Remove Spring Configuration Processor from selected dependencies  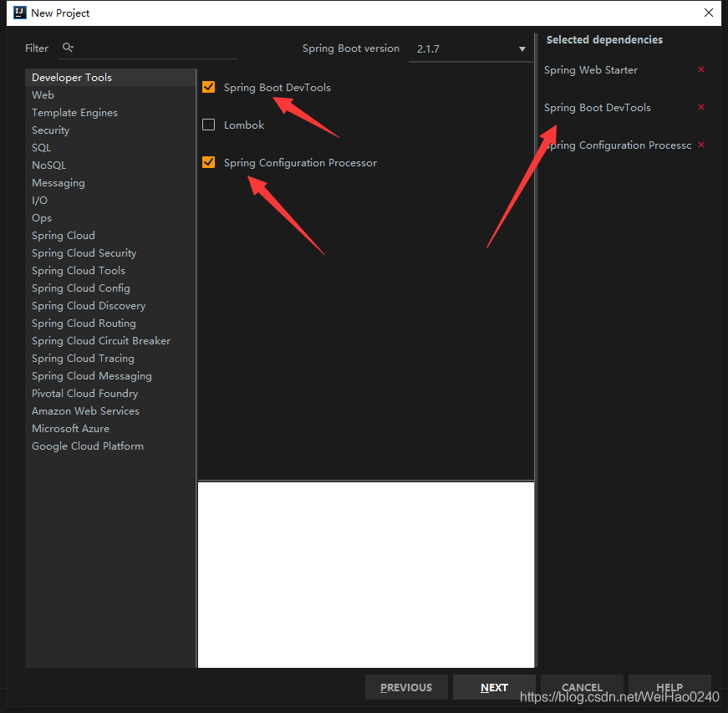pyautogui.click(x=701, y=145)
